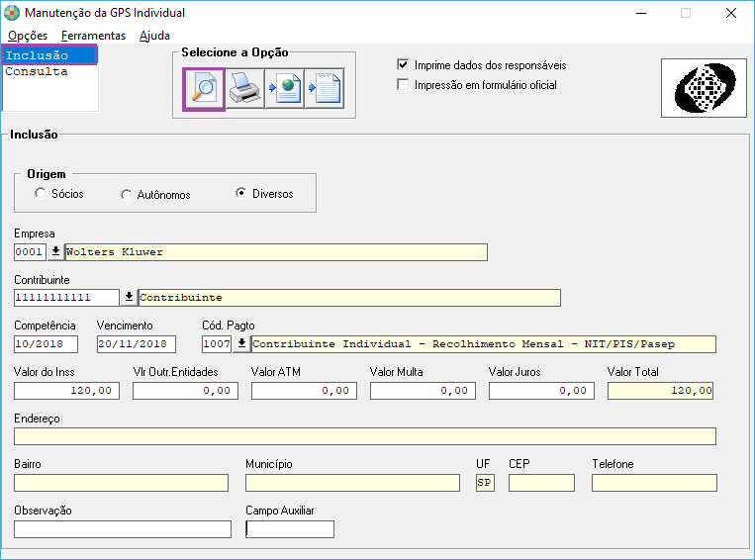This screenshot has height=560, width=755.
Task: Toggle Imprime dados dos responsáveis checkbox
Action: point(403,65)
